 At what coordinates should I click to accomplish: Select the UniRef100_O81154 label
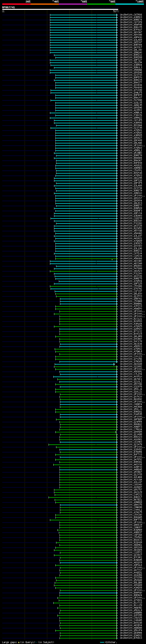[131, 63]
